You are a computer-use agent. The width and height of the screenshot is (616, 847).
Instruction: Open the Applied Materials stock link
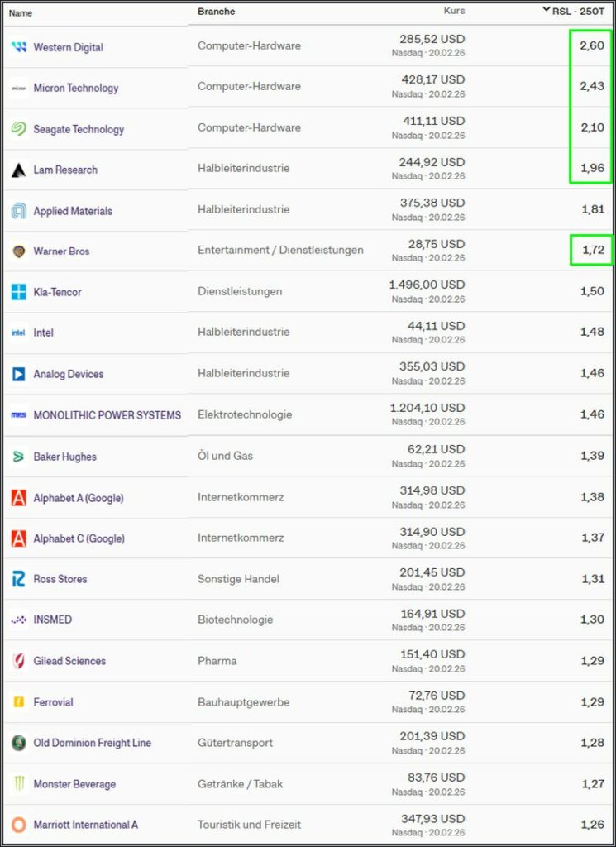tap(73, 211)
